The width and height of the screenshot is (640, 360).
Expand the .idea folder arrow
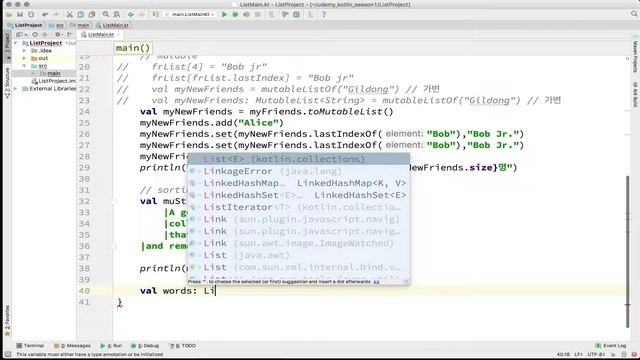coord(24,51)
